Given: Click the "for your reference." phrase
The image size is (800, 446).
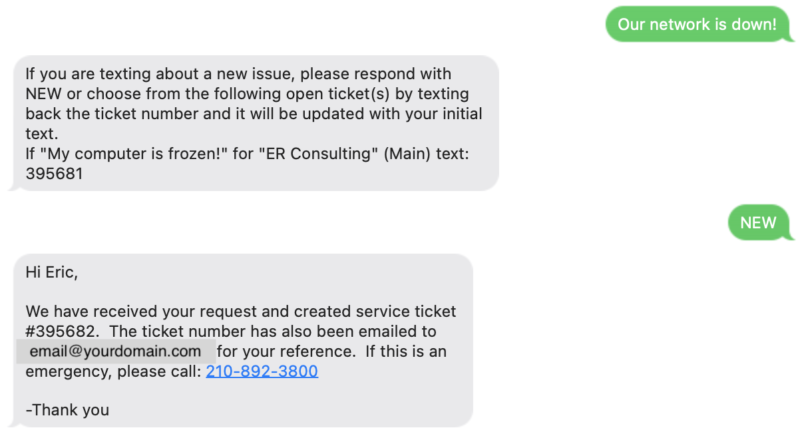Looking at the screenshot, I should (x=286, y=352).
